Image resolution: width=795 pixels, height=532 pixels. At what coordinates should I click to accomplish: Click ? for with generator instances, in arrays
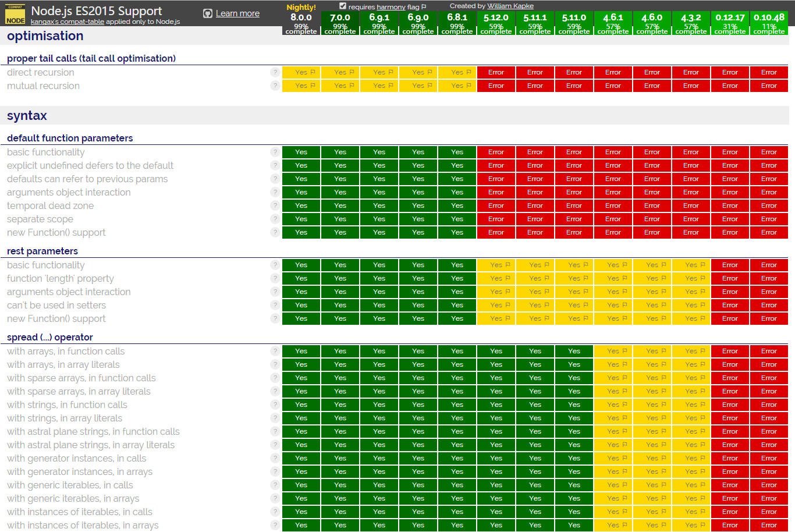click(x=275, y=471)
